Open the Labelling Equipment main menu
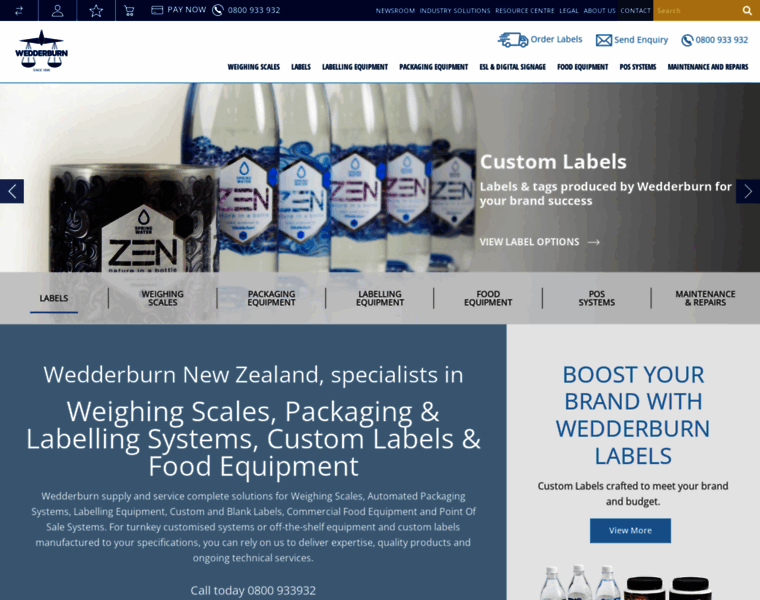760x600 pixels. click(x=355, y=67)
